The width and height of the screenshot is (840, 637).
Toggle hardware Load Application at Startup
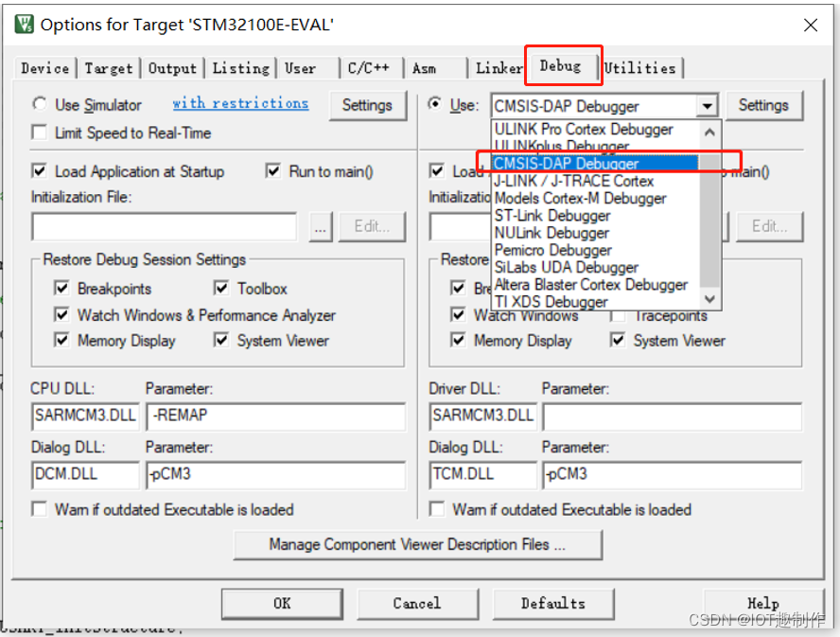(437, 171)
